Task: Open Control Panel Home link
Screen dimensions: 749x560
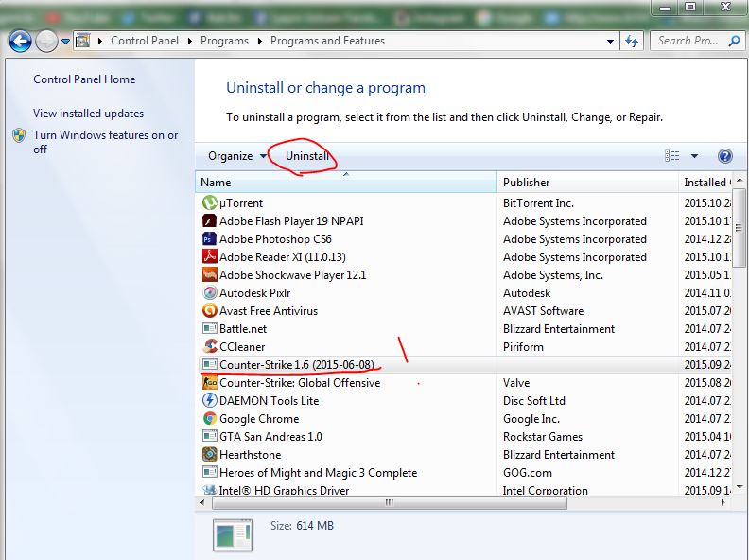Action: (84, 79)
